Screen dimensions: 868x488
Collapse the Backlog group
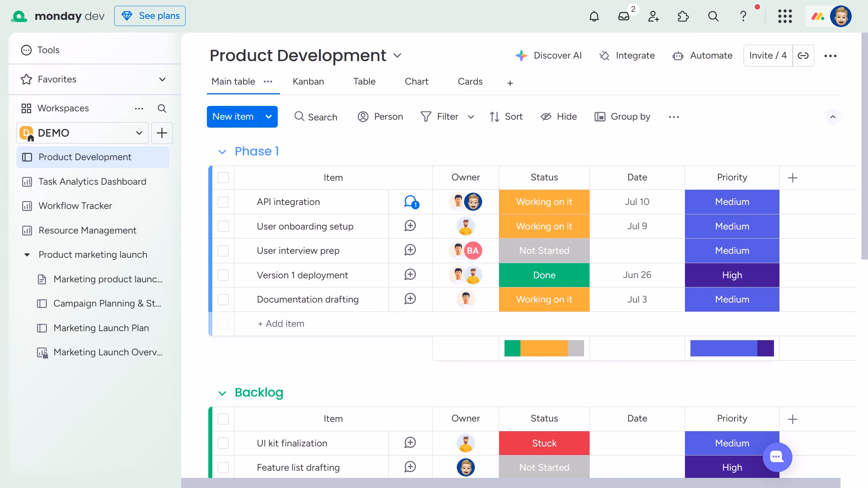pyautogui.click(x=222, y=393)
